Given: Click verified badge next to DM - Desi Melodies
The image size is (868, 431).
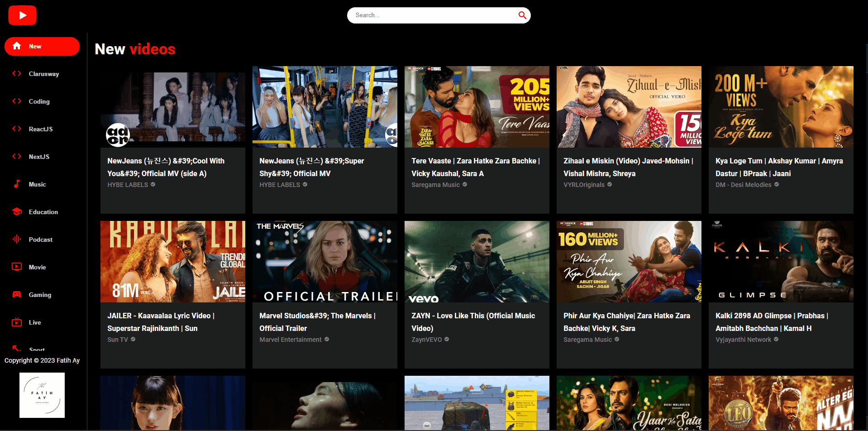Looking at the screenshot, I should coord(777,184).
